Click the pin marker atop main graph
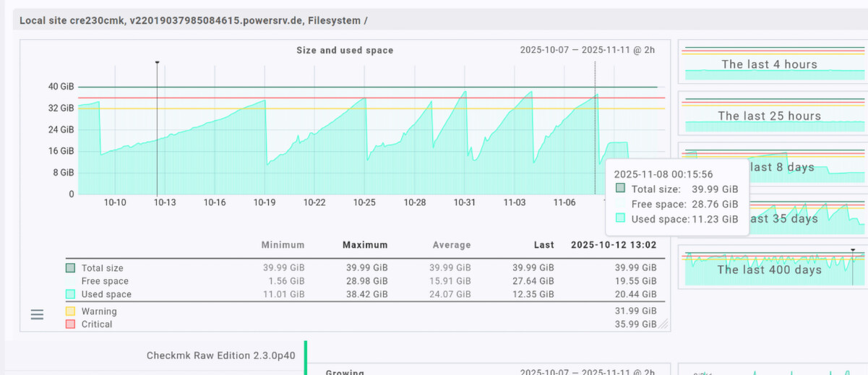868x375 pixels. [157, 63]
